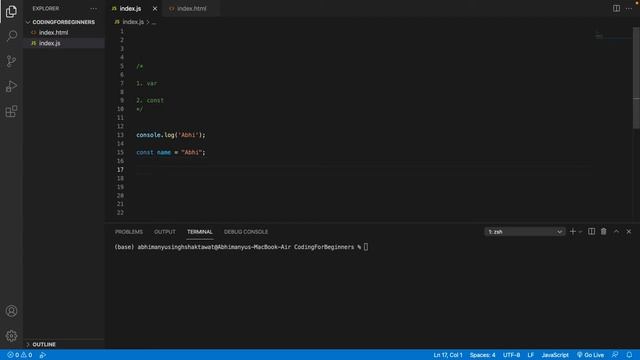Viewport: 640px width, 360px height.
Task: Open the DEBUG CONSOLE panel tab
Action: [246, 232]
